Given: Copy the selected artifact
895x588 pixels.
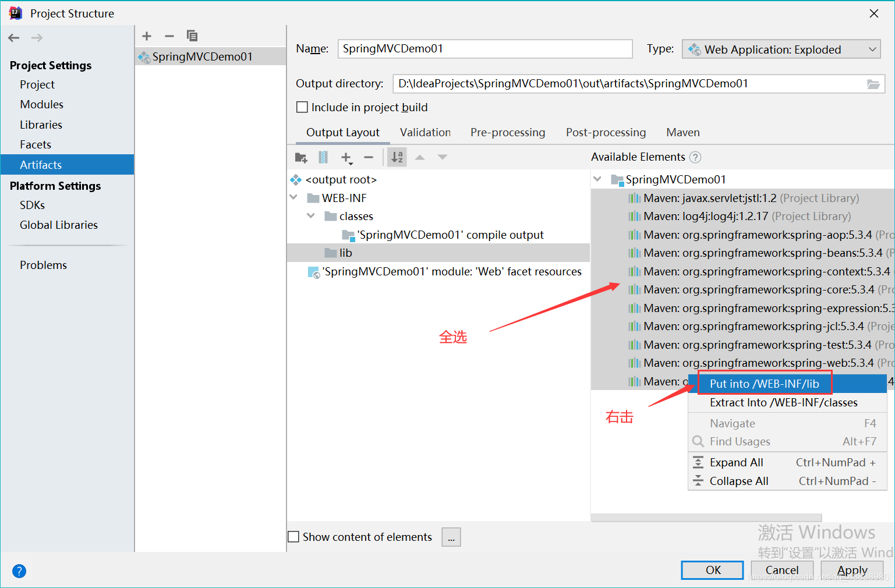Looking at the screenshot, I should coord(192,36).
